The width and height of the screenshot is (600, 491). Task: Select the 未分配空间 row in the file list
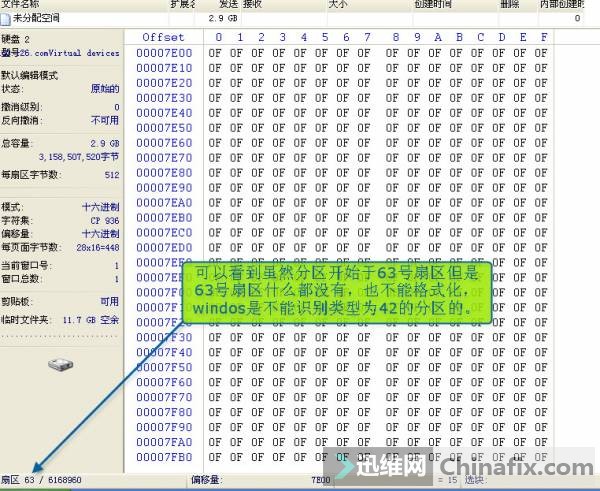[x=292, y=18]
